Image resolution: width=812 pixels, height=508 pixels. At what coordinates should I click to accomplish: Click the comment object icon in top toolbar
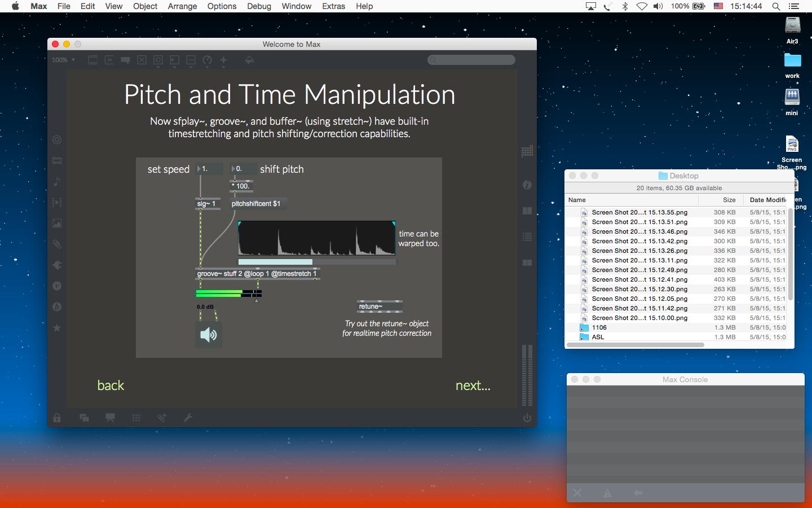coord(125,60)
